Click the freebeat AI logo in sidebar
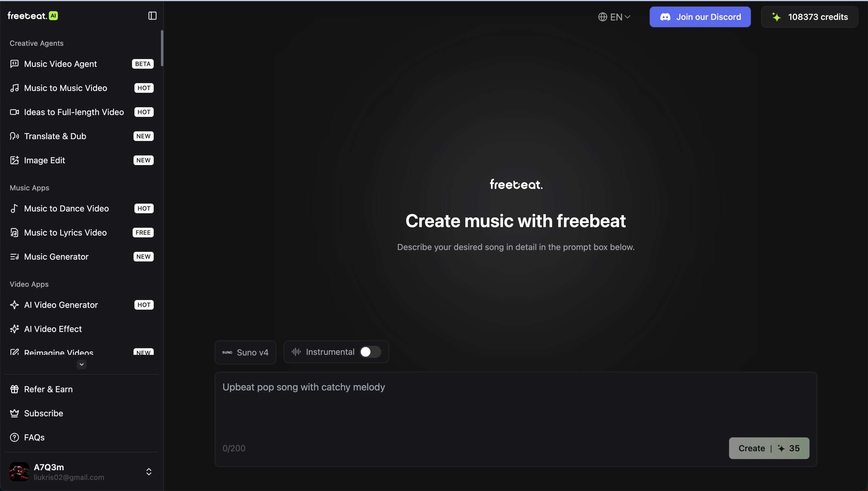This screenshot has height=491, width=868. pyautogui.click(x=33, y=16)
